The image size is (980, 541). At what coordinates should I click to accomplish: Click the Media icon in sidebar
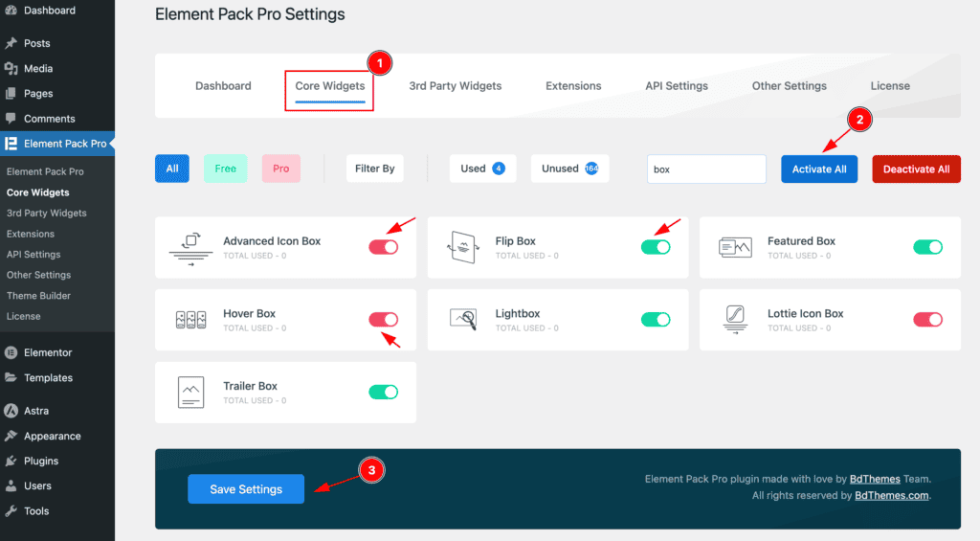11,68
